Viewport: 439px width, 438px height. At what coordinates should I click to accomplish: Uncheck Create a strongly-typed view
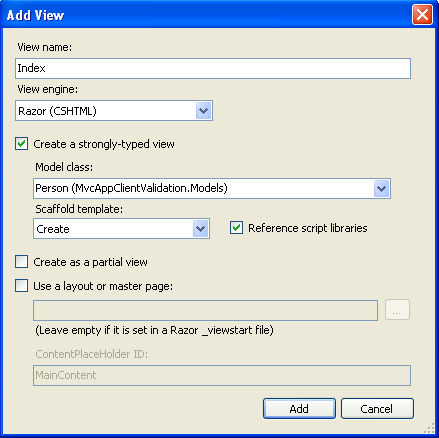click(x=21, y=144)
